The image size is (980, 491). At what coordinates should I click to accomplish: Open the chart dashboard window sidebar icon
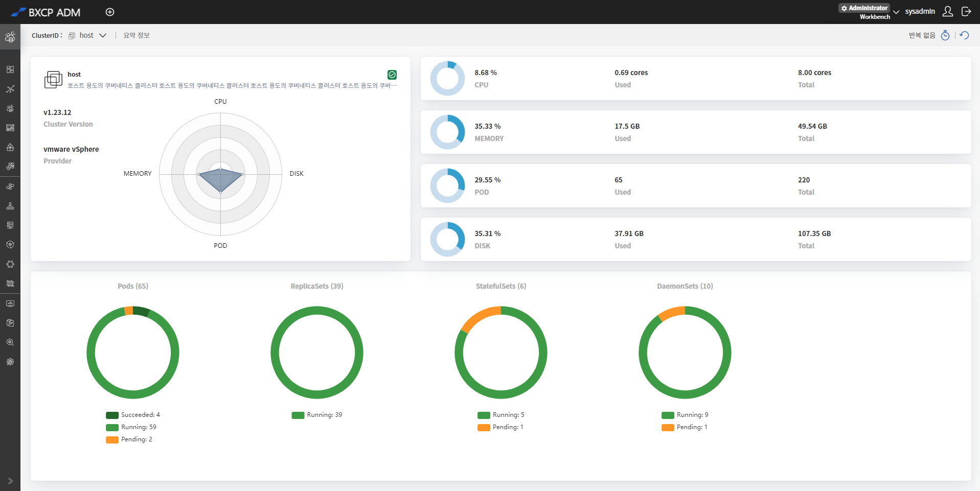click(x=10, y=128)
